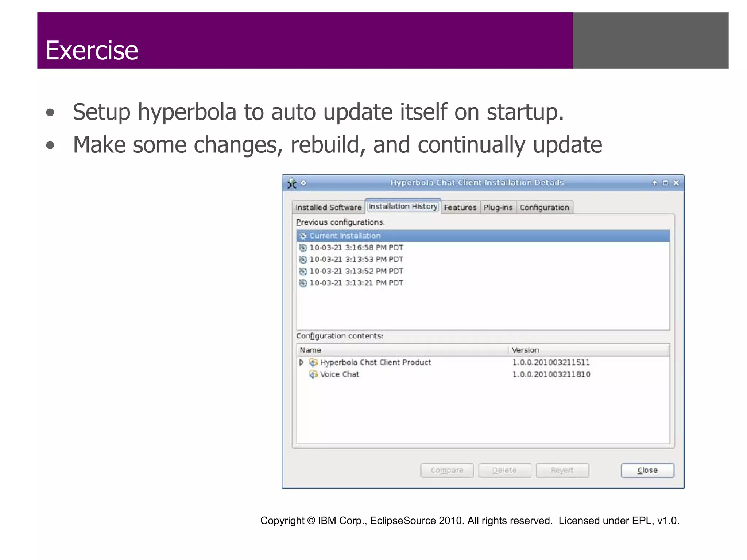Open the Features tab
Screen dimensions: 747x560
click(x=460, y=207)
